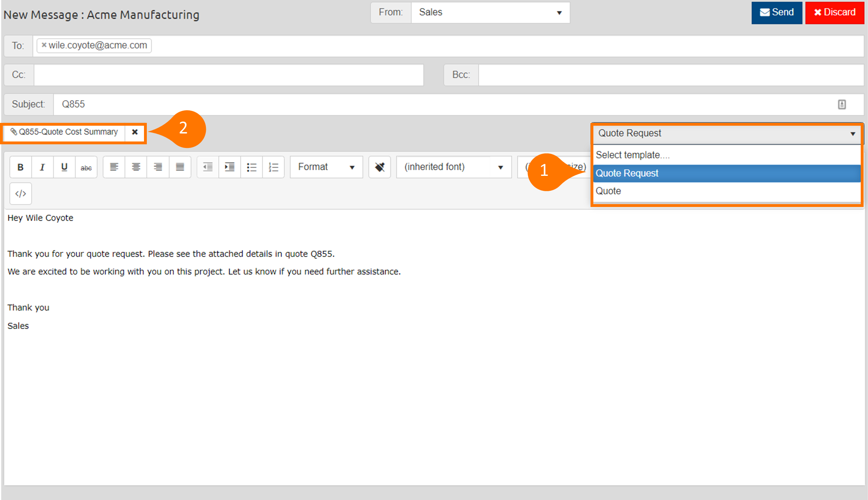Click into the Cc field
868x500 pixels.
[228, 75]
